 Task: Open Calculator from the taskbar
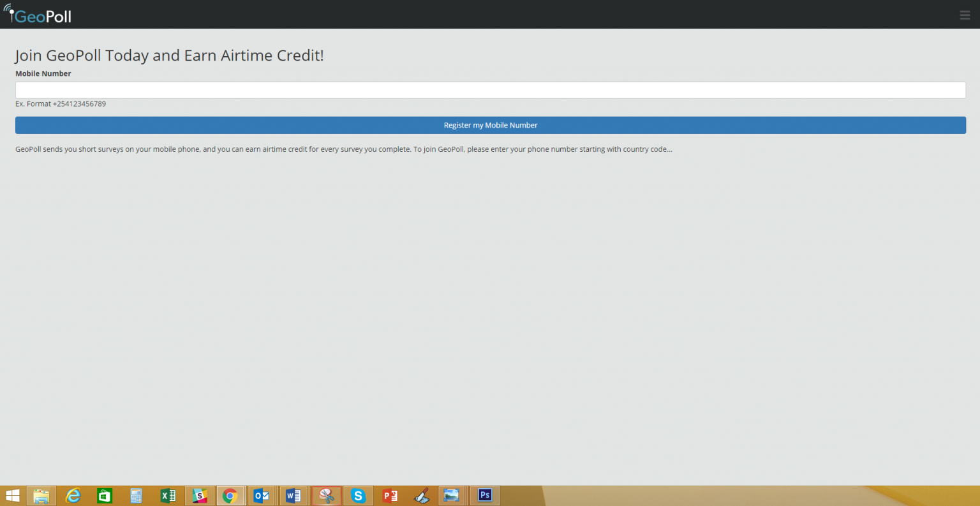(x=136, y=496)
